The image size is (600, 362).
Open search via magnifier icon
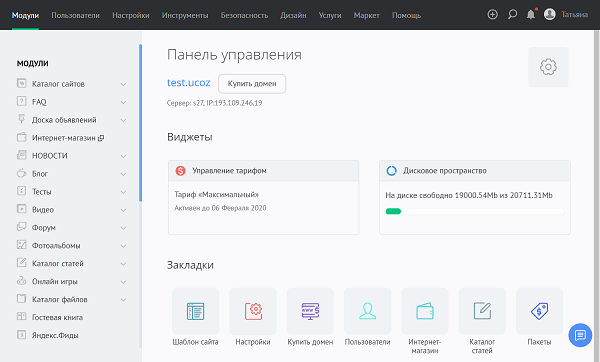[512, 15]
